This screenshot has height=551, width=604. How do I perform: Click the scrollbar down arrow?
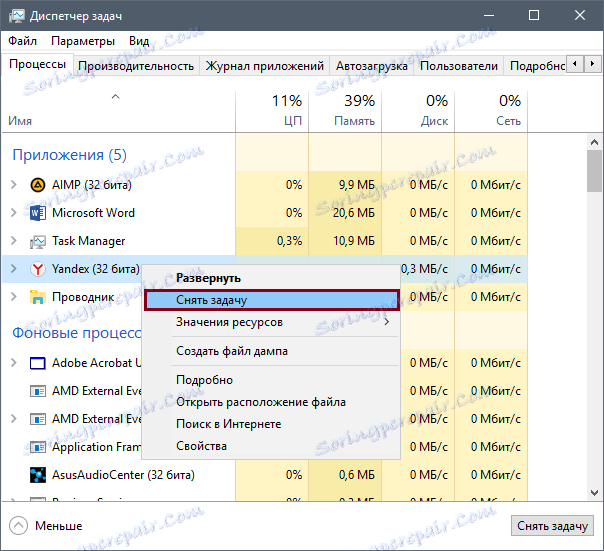pos(594,493)
